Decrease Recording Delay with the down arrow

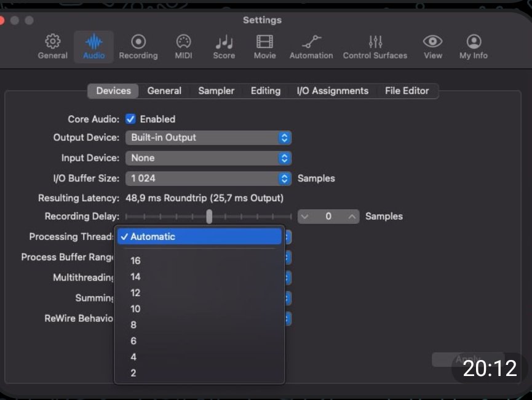tap(304, 216)
